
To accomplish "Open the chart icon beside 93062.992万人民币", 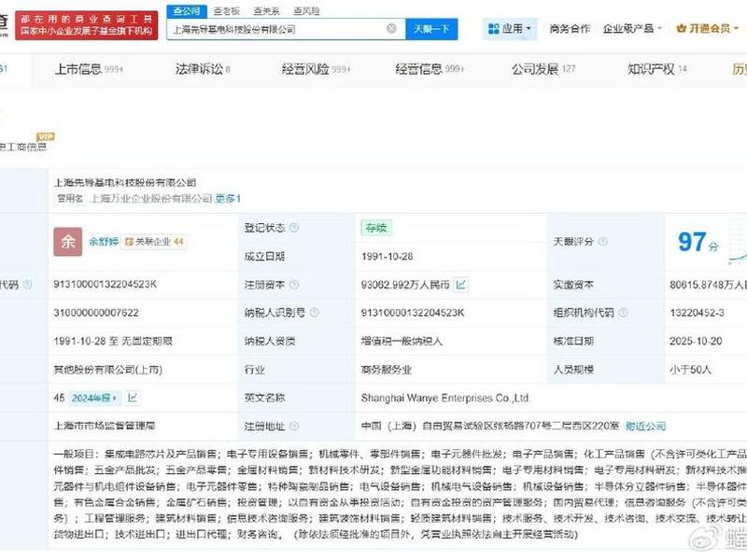I will [460, 285].
